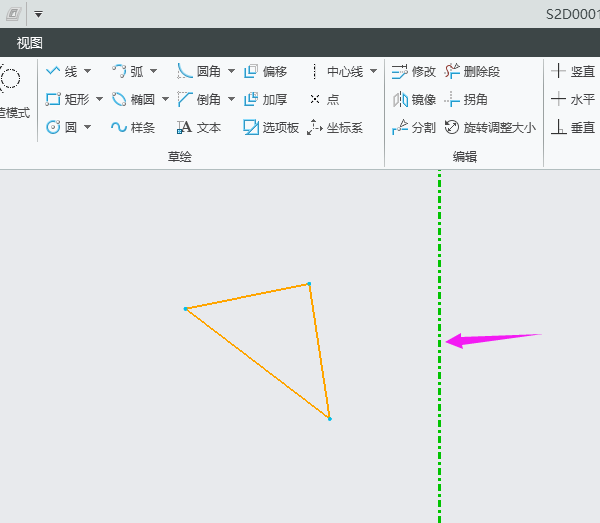Image resolution: width=600 pixels, height=523 pixels.
Task: Apply the Vertical (竖直) constraint
Action: [573, 72]
